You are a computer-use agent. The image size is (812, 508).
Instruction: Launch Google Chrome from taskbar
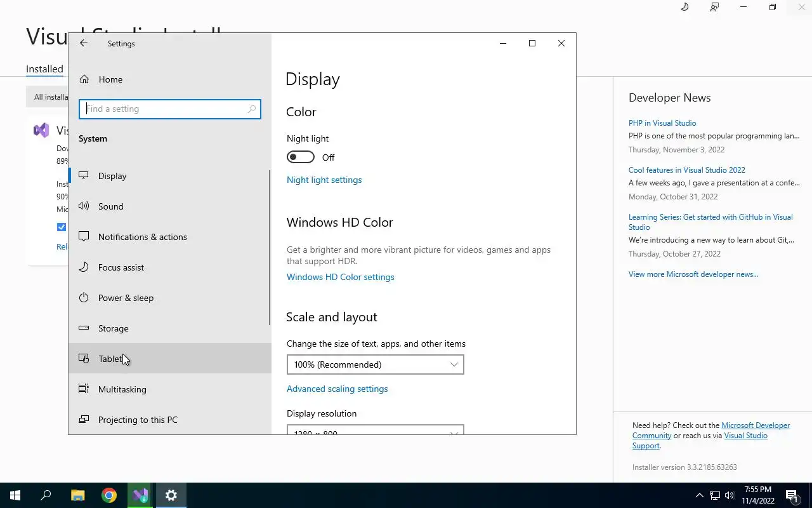coord(109,495)
